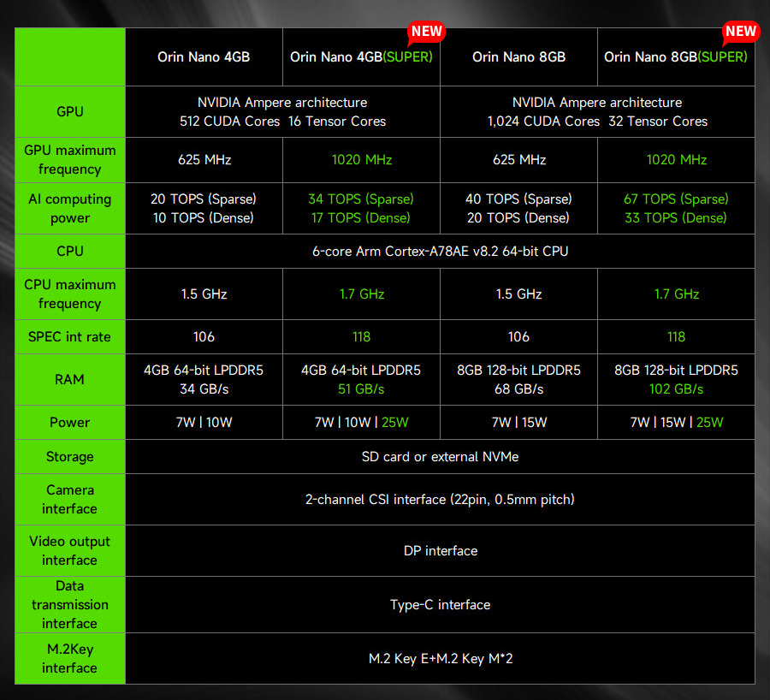The image size is (770, 700).
Task: Select the non-SUPER Orin Nano 8GB column header
Action: coord(519,57)
